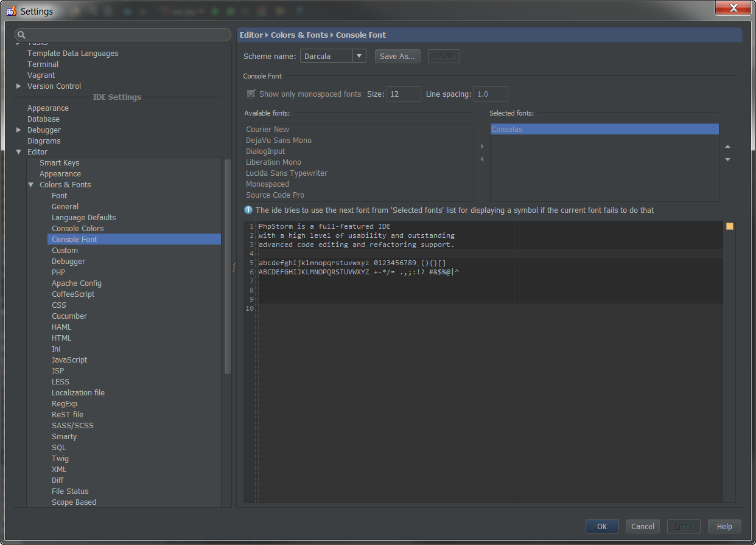Collapse the Colors & Fonts node

31,185
